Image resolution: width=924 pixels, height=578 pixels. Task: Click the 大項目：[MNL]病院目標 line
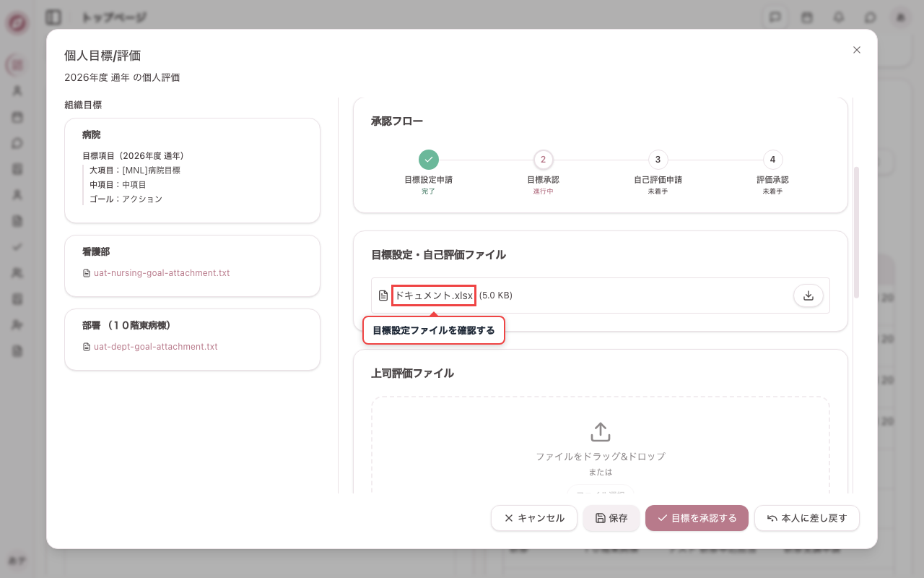coord(135,171)
